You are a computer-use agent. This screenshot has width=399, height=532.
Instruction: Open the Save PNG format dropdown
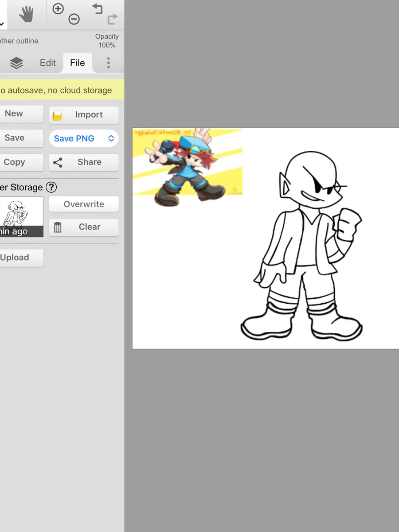[84, 138]
